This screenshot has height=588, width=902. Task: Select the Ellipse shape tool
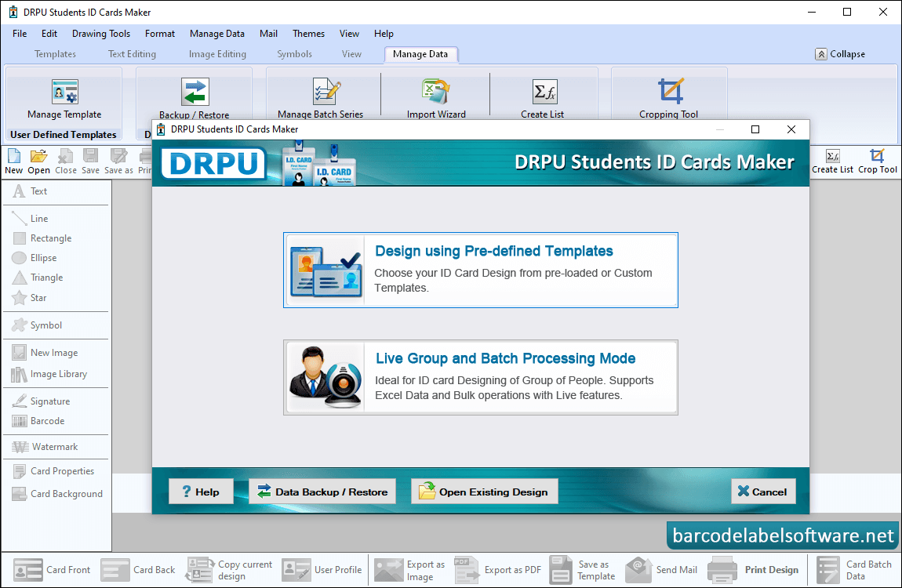(35, 257)
